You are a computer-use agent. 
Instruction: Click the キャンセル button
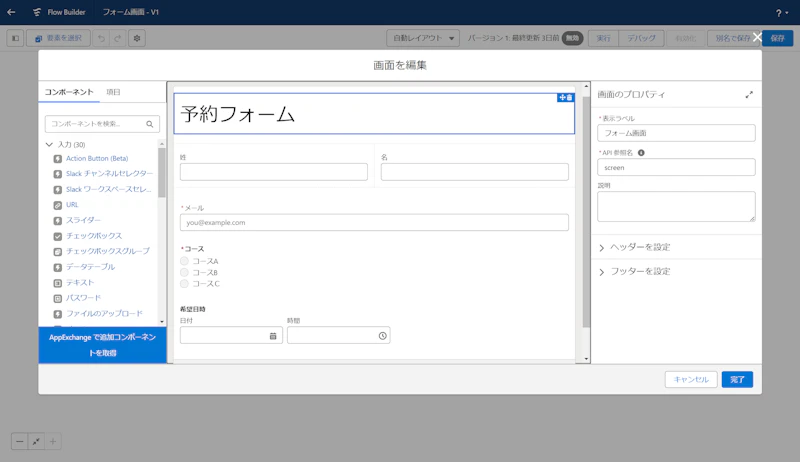tap(691, 379)
